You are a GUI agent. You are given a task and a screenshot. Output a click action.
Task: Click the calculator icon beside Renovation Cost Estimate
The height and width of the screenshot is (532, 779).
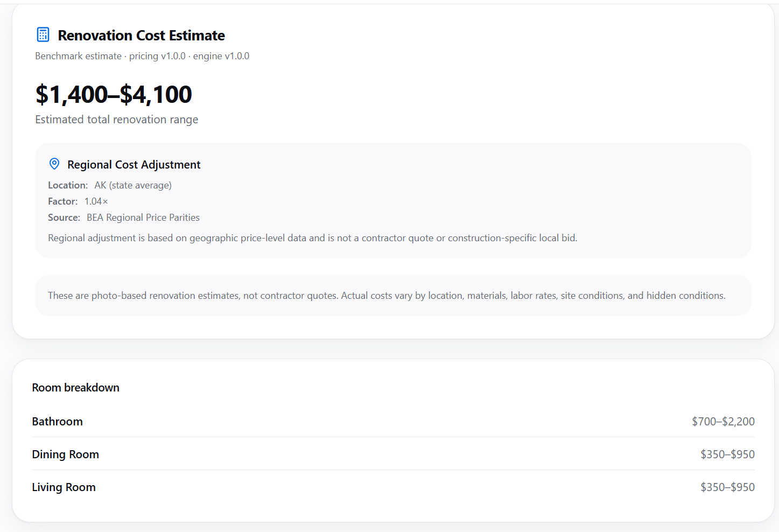[x=43, y=34]
